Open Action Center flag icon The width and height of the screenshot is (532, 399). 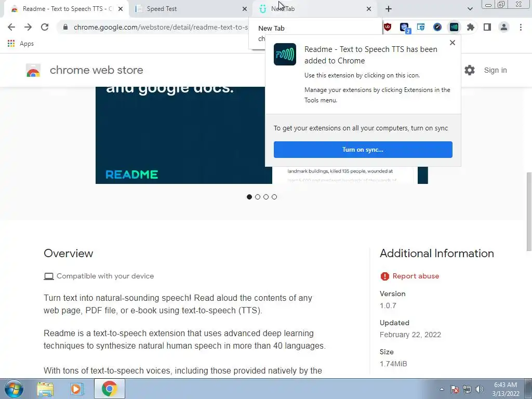455,389
